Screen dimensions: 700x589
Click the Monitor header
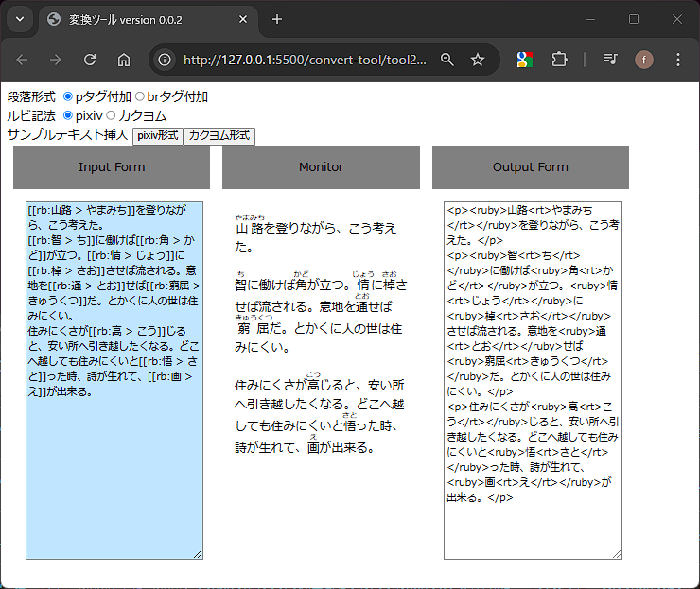(321, 167)
